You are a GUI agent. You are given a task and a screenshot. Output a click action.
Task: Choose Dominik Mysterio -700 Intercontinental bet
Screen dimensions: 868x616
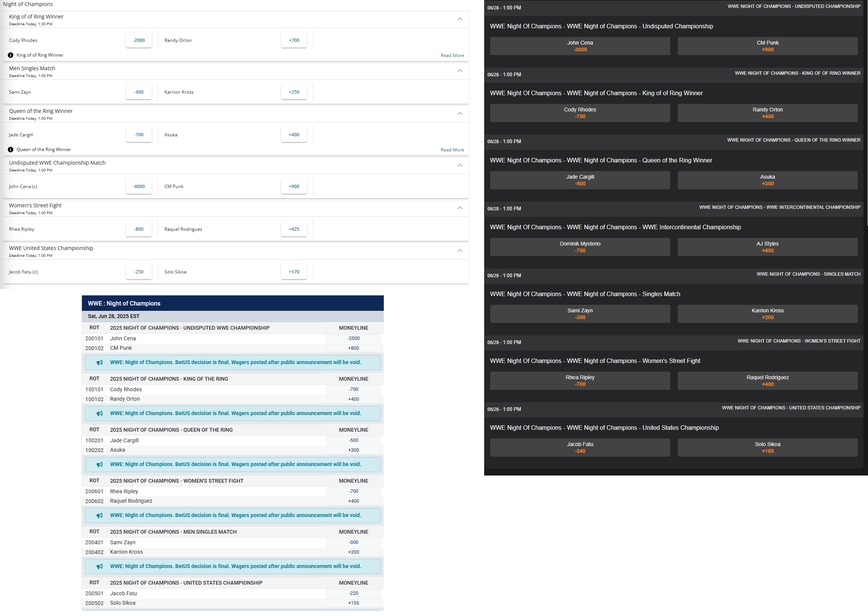pos(580,247)
